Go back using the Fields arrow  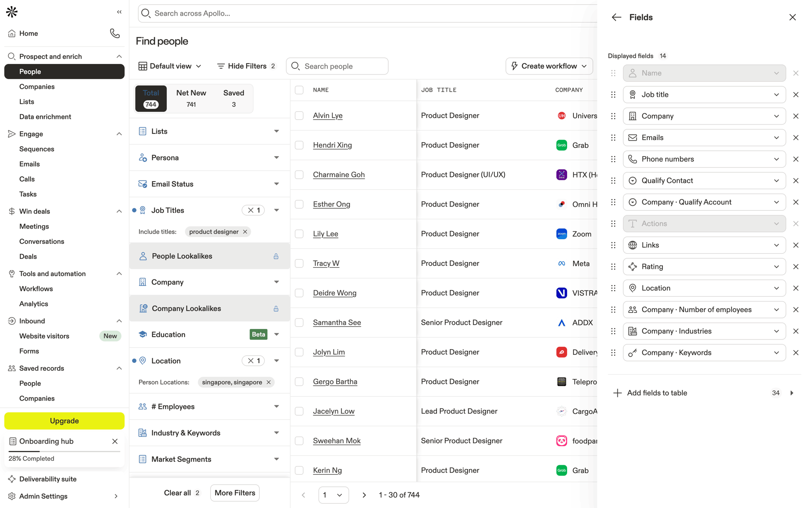point(616,17)
